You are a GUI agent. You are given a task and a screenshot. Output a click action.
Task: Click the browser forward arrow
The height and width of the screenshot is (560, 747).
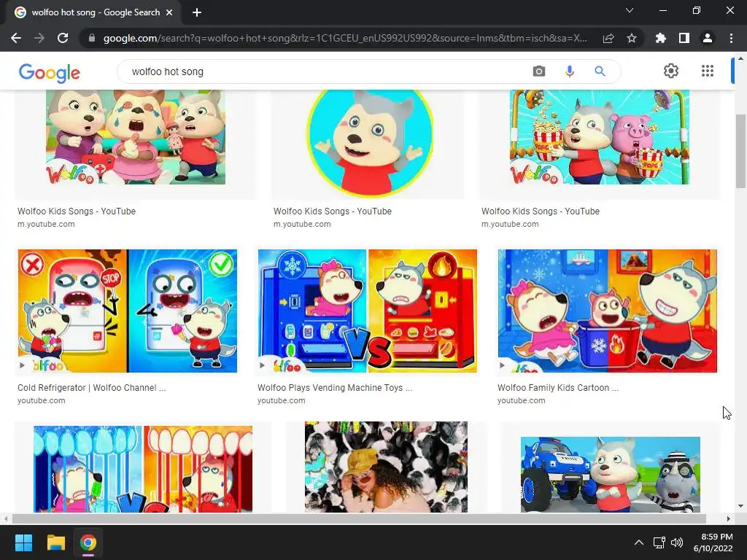click(39, 38)
